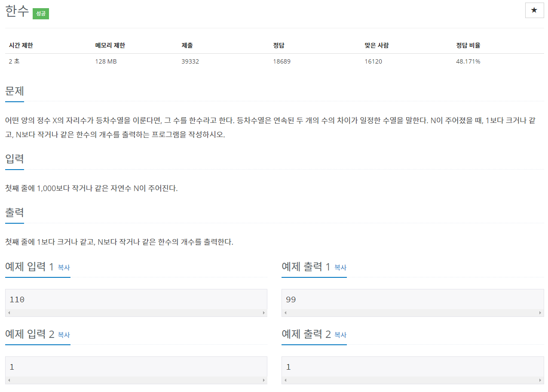
Task: Click the 예제 입력 1 heading
Action: [30, 267]
